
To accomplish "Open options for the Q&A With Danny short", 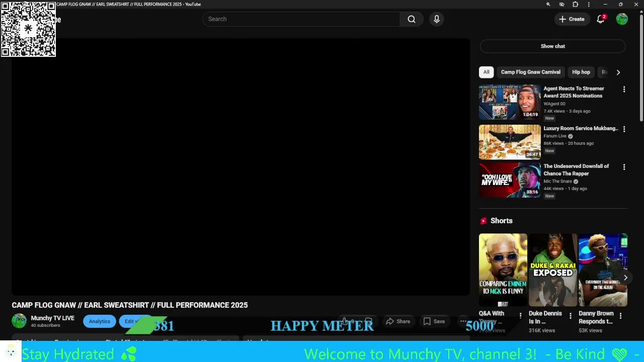I will click(520, 316).
